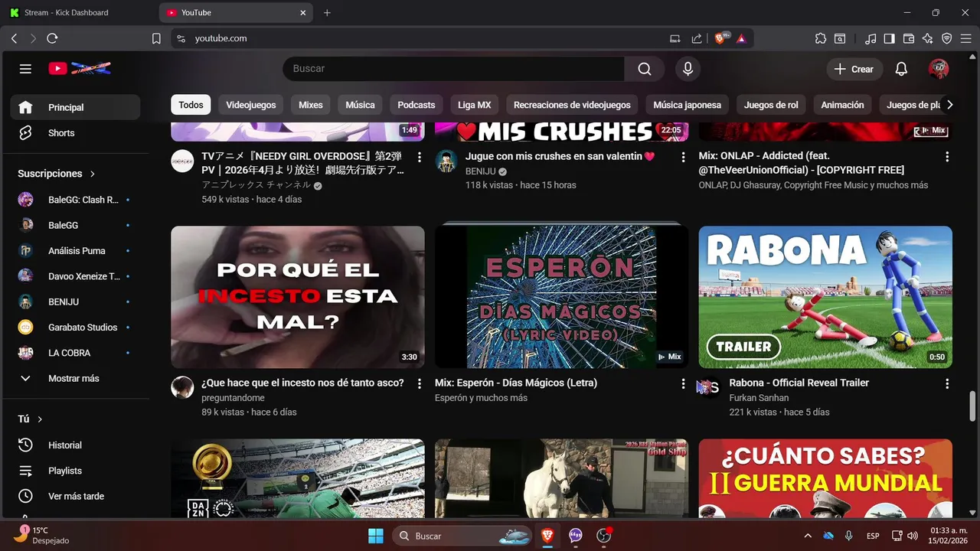This screenshot has height=551, width=980.
Task: Open the account avatar menu
Action: point(938,69)
